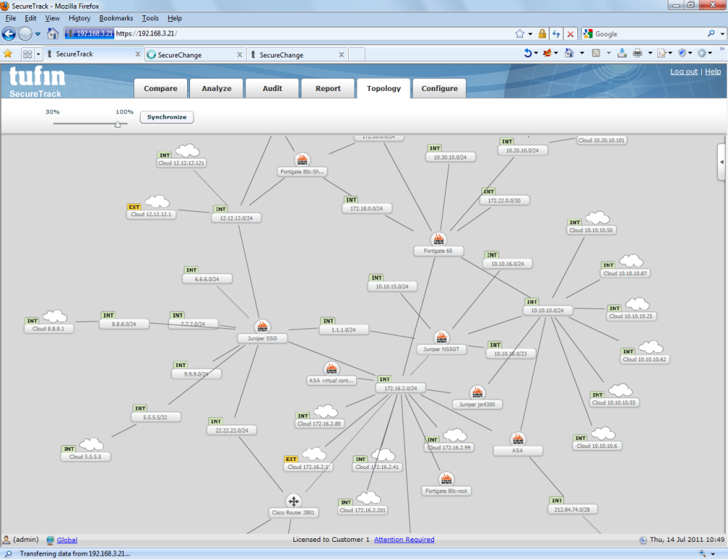Image resolution: width=728 pixels, height=560 pixels.
Task: Open the Bookmarks menu
Action: pos(116,18)
